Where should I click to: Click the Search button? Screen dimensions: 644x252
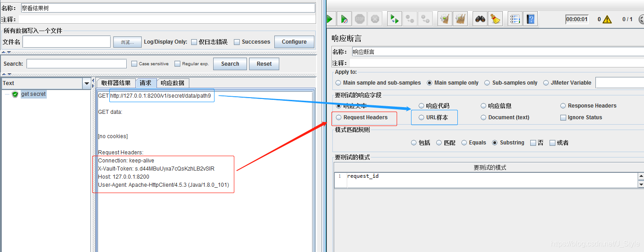tap(230, 64)
